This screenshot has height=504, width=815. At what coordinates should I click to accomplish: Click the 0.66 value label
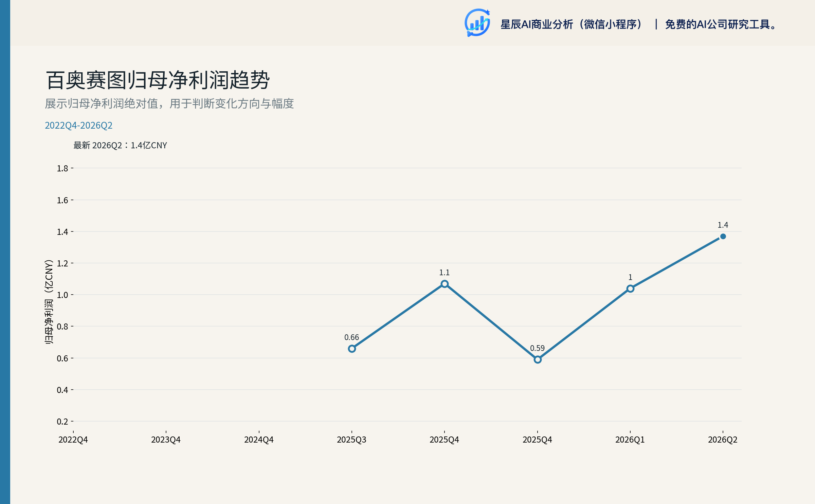click(351, 337)
